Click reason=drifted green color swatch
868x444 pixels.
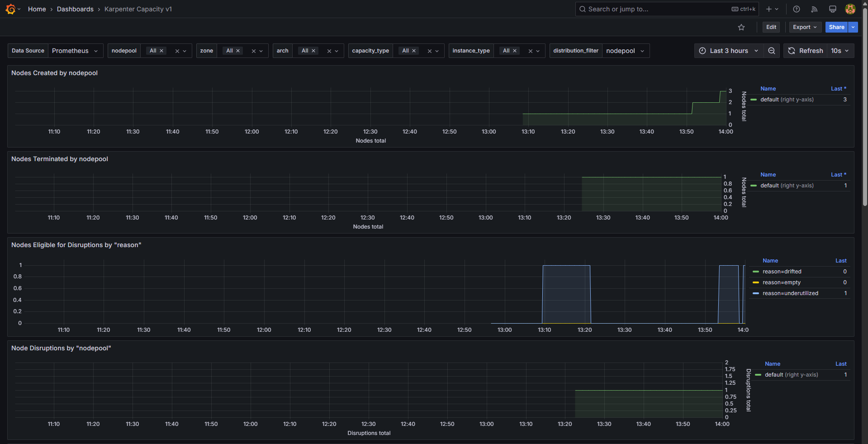(756, 272)
